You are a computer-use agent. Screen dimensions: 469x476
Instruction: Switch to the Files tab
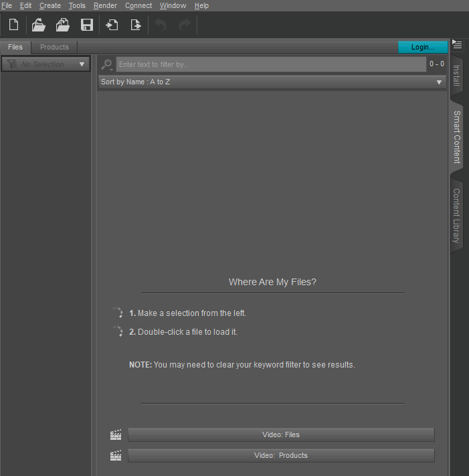pos(15,47)
